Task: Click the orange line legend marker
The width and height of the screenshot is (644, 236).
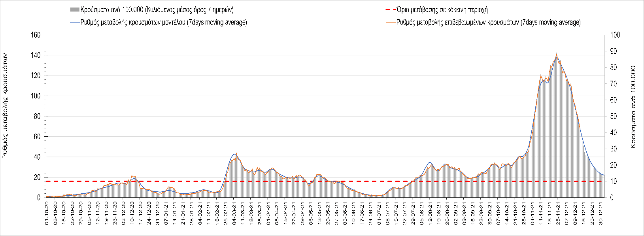Action: point(390,23)
